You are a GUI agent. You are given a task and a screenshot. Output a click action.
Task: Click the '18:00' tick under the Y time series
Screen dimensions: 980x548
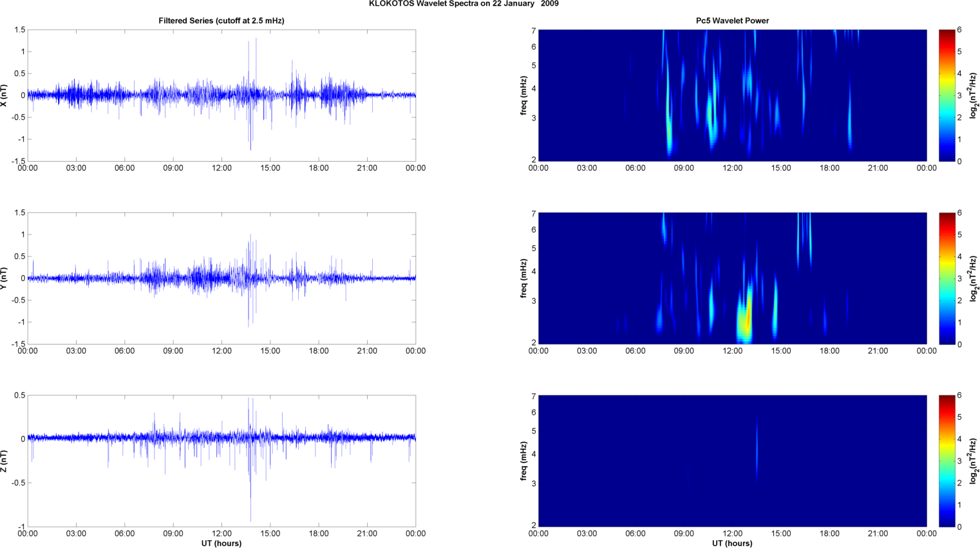click(x=319, y=351)
